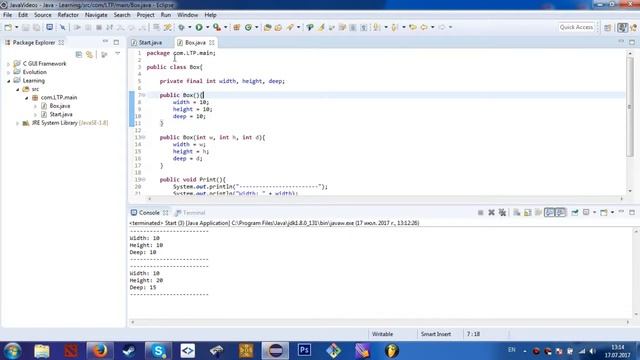Click the Open a Terminal monitor icon
This screenshot has height=360, width=640.
coord(49,27)
